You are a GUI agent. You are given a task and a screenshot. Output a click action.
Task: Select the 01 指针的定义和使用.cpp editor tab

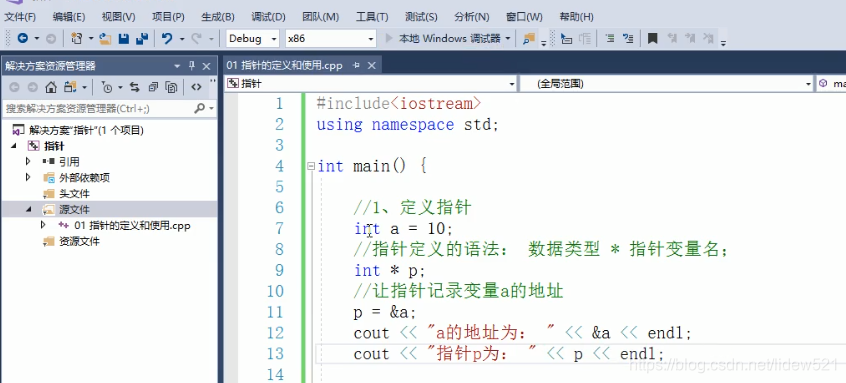284,66
